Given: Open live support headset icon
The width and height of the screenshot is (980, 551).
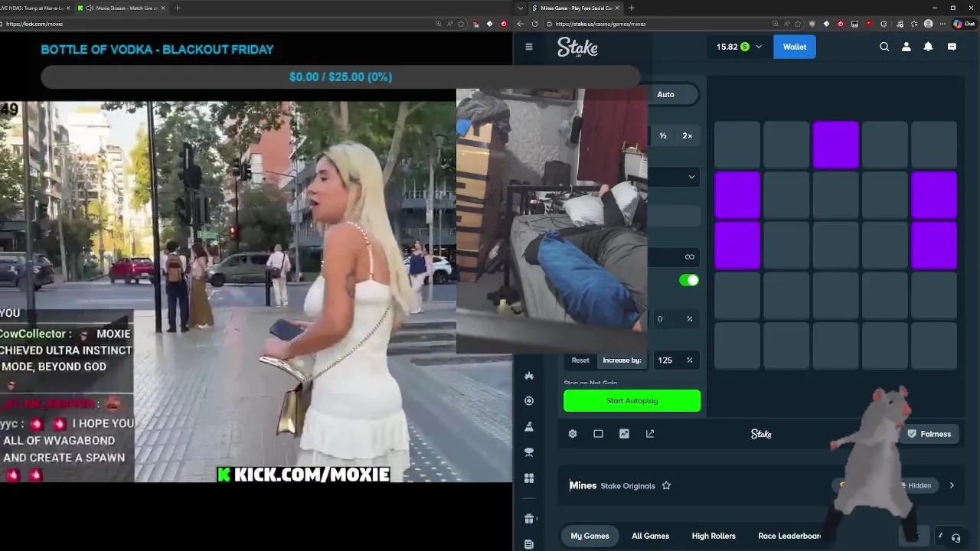Looking at the screenshot, I should pos(955,538).
